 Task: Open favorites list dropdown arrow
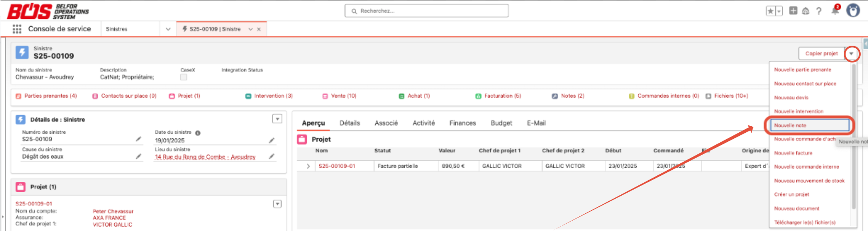[779, 11]
